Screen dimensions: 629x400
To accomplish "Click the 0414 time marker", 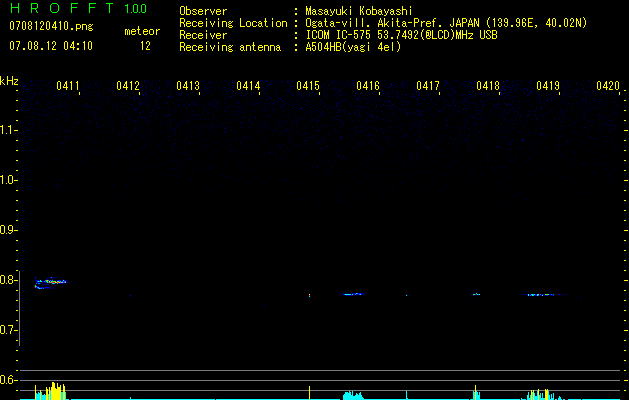I will (248, 86).
